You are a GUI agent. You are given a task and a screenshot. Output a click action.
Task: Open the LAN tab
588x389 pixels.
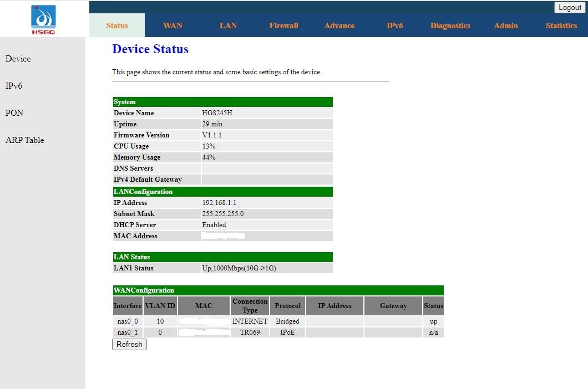pyautogui.click(x=228, y=25)
